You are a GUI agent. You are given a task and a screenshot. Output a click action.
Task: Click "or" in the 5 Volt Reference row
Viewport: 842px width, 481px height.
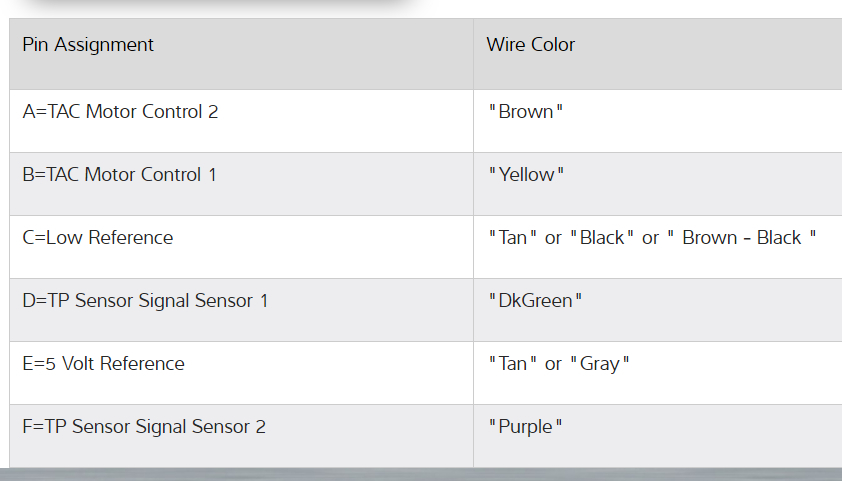[553, 364]
